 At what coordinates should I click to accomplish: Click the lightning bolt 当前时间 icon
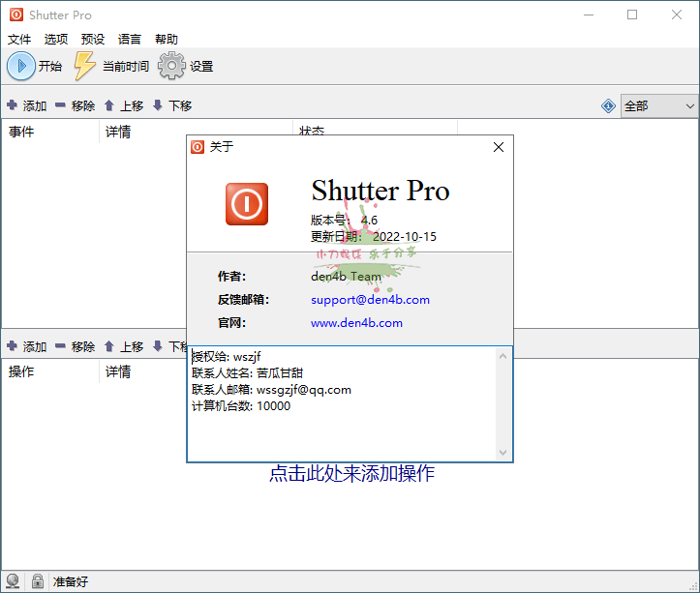[x=86, y=66]
